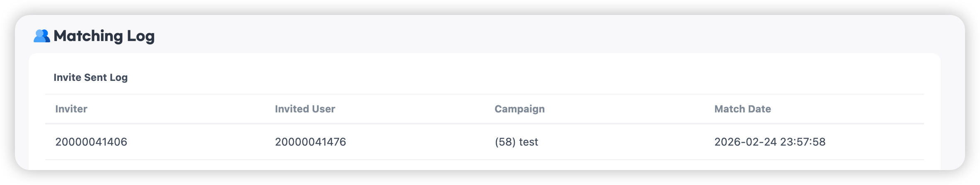Screen dimensions: 980x185
Task: Click the time 23:57:58 in the row
Action: pos(803,142)
